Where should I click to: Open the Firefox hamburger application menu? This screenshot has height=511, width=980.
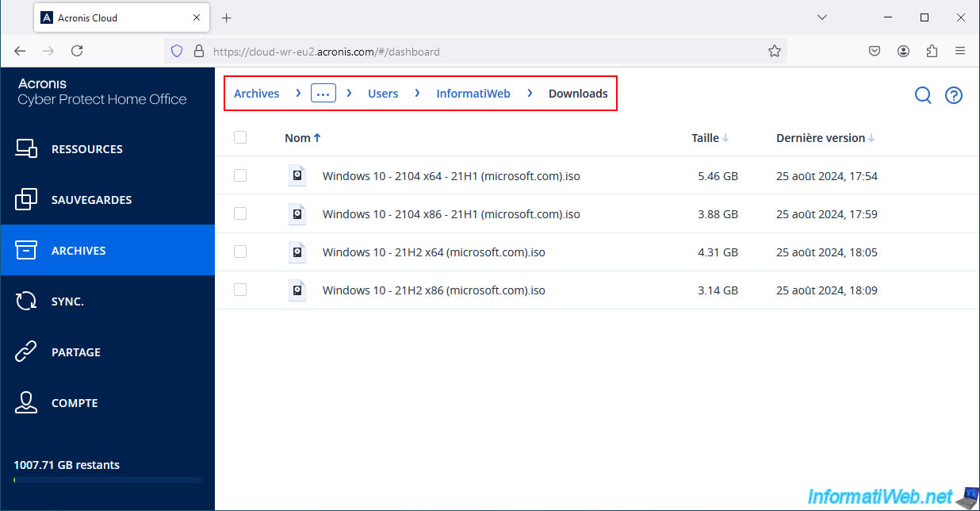coord(960,51)
